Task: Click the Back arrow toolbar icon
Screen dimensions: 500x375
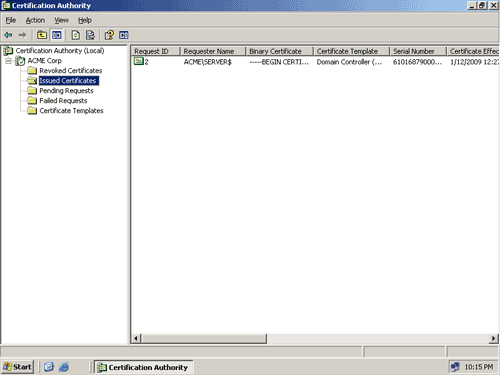Action: (x=8, y=35)
